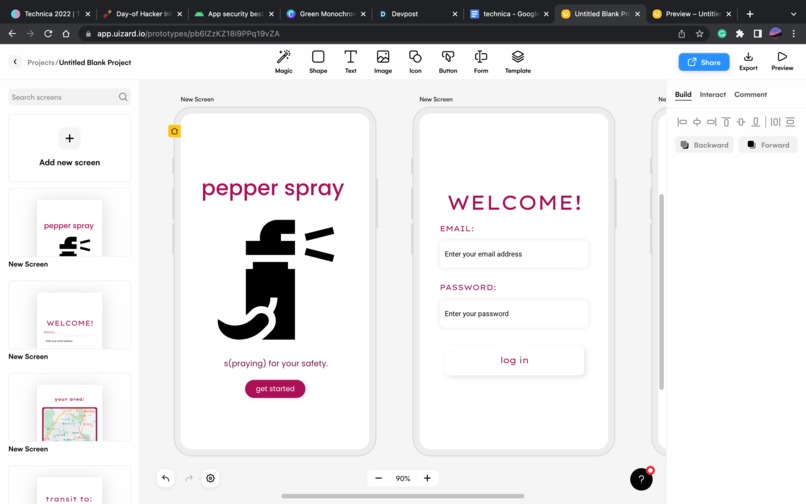Switch to Green Monochrome browser tab
Image resolution: width=806 pixels, height=504 pixels.
click(x=326, y=14)
